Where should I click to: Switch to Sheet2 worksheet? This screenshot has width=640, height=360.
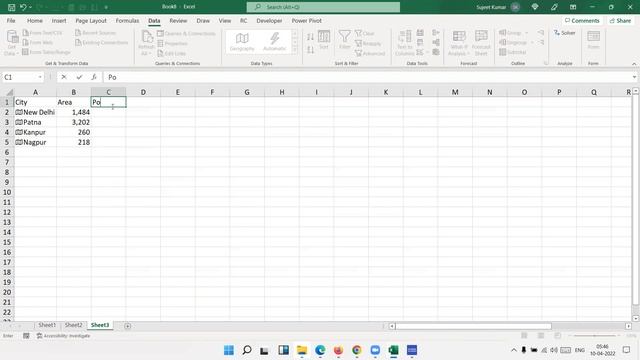point(73,325)
